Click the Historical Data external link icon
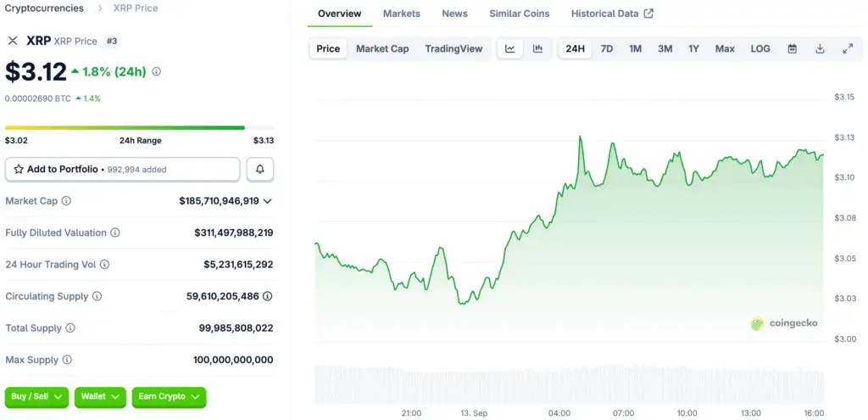Image resolution: width=868 pixels, height=420 pixels. pyautogui.click(x=648, y=14)
